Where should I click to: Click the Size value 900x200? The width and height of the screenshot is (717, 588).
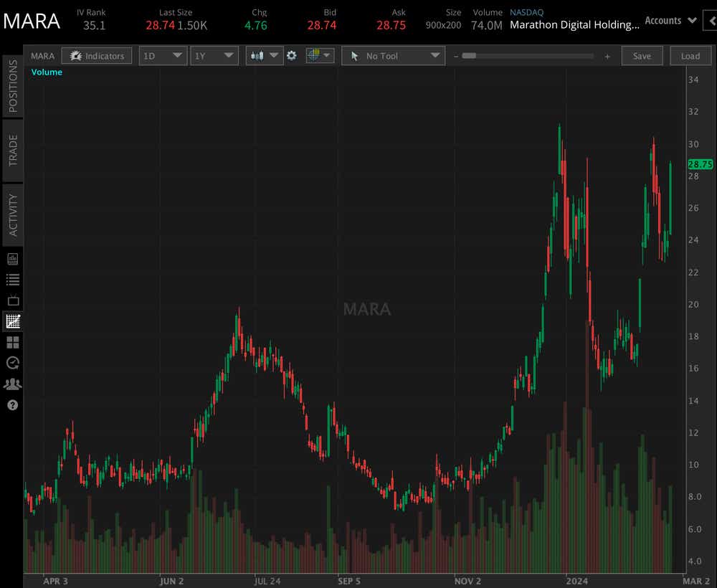click(443, 26)
